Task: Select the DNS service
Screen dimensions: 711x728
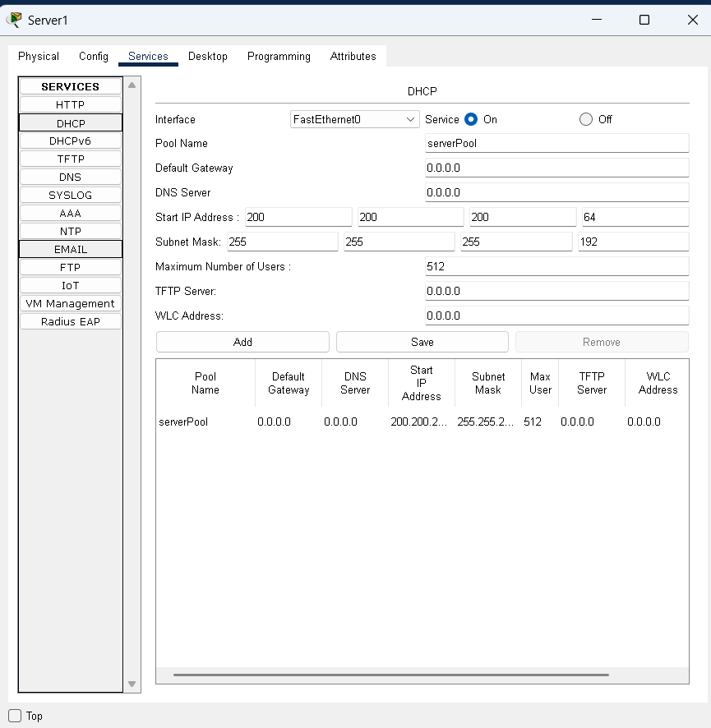Action: coord(70,177)
